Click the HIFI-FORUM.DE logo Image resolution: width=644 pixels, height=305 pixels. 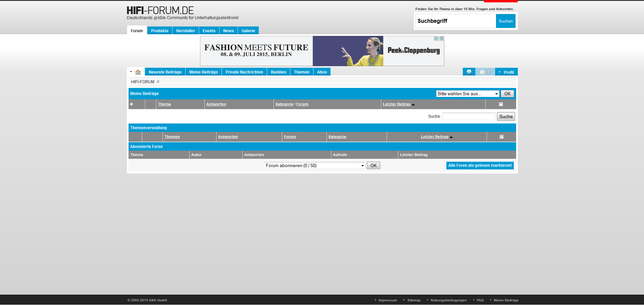click(x=160, y=11)
